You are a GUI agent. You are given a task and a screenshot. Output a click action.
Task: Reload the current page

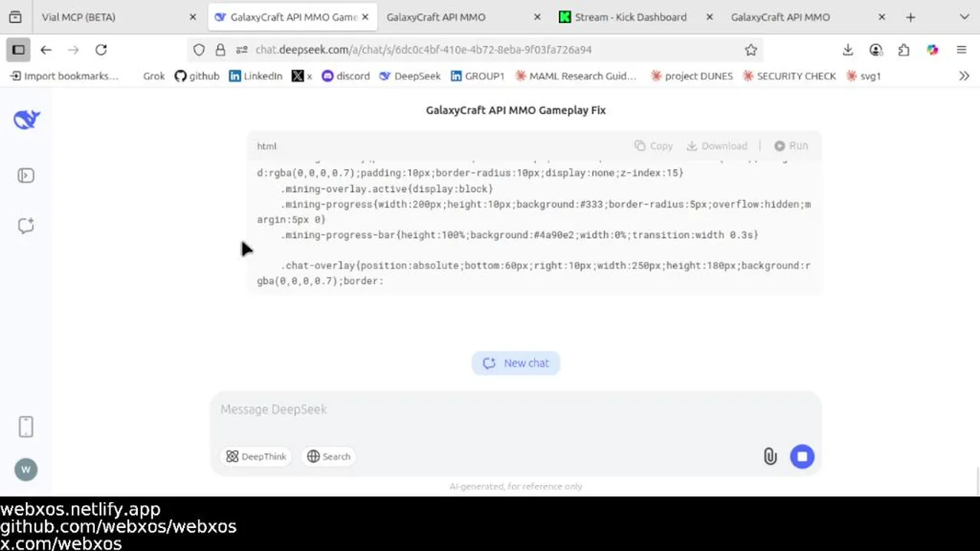click(101, 50)
